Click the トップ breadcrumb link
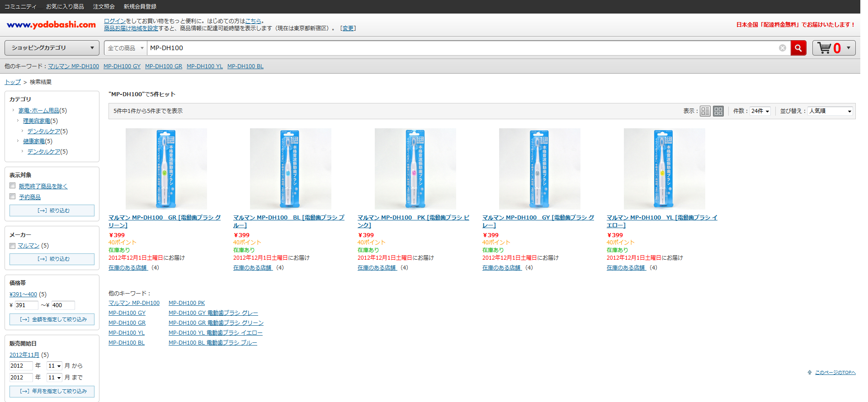 13,82
